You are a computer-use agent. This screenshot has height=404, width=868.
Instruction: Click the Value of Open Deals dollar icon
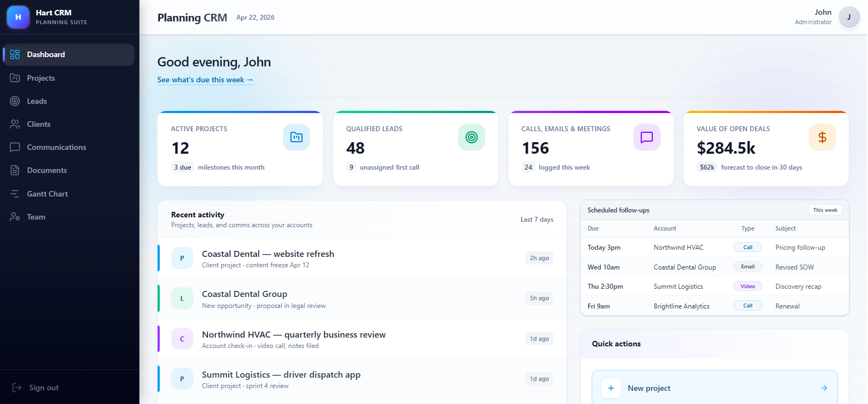pos(822,137)
